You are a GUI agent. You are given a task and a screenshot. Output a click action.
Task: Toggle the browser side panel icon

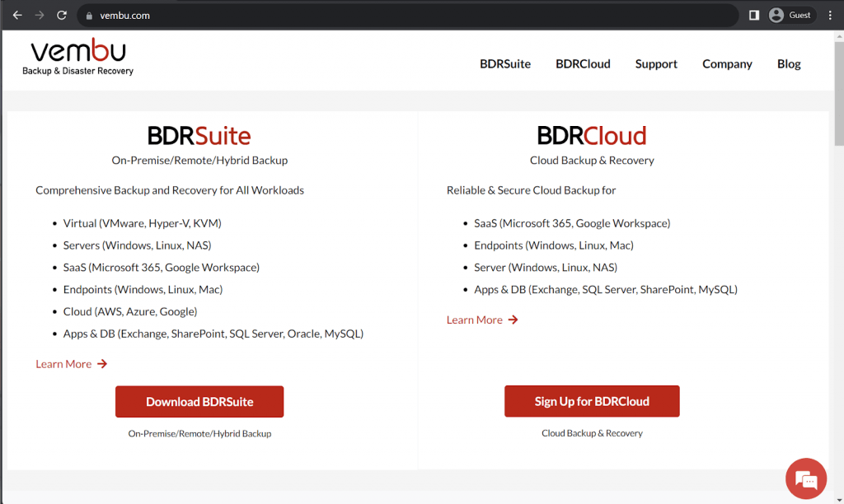753,15
